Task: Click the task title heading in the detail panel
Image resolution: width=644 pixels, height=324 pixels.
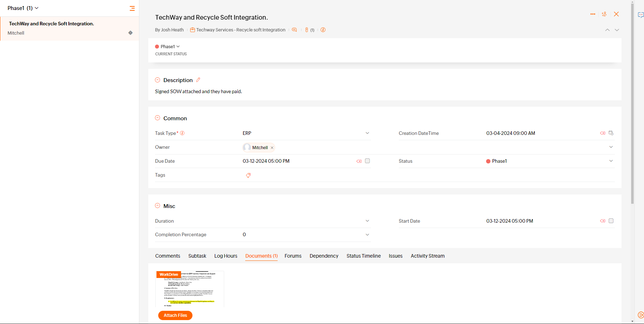Action: click(211, 17)
